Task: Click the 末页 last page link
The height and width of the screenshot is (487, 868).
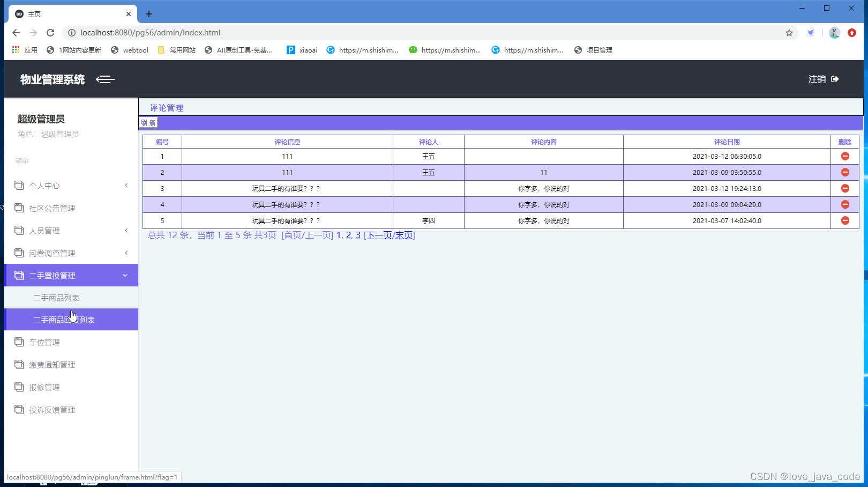Action: tap(404, 235)
